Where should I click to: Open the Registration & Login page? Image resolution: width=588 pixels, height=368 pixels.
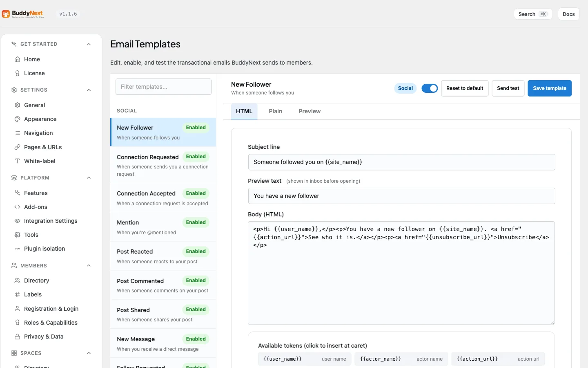click(51, 309)
